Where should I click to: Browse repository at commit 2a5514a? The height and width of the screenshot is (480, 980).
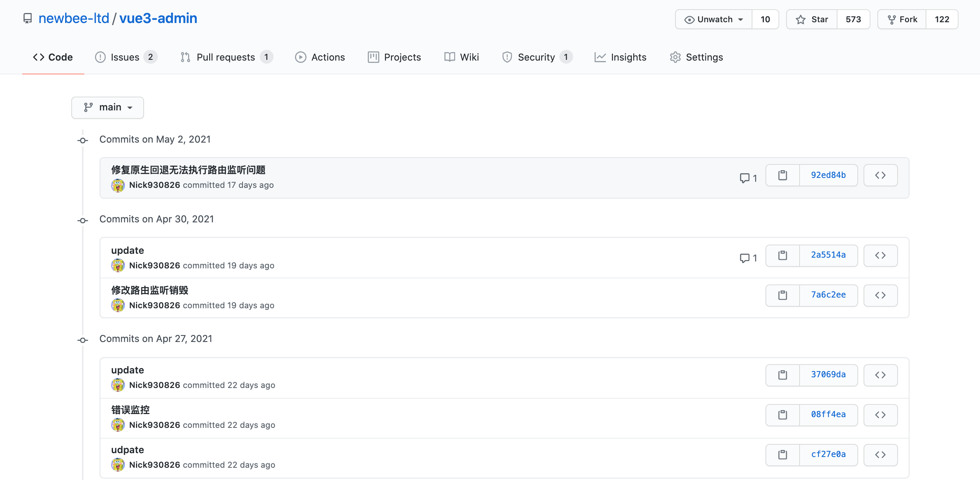pos(880,255)
